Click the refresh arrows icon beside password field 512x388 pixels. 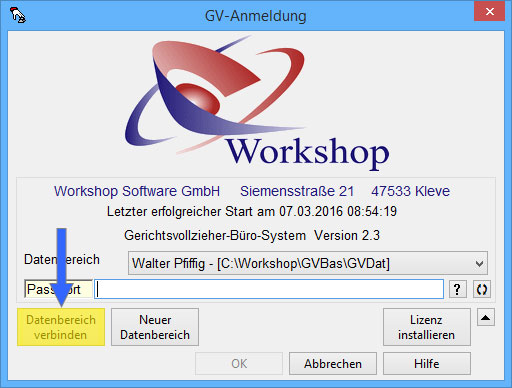coord(482,289)
